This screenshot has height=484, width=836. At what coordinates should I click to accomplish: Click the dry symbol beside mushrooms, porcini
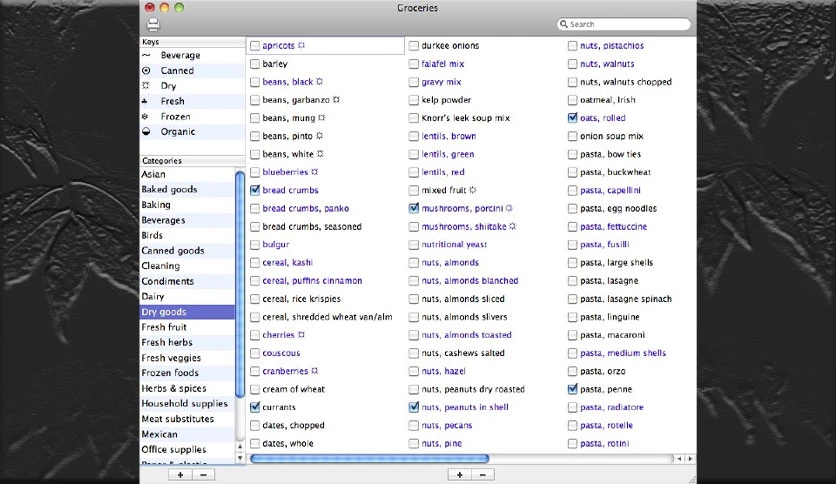(x=509, y=208)
